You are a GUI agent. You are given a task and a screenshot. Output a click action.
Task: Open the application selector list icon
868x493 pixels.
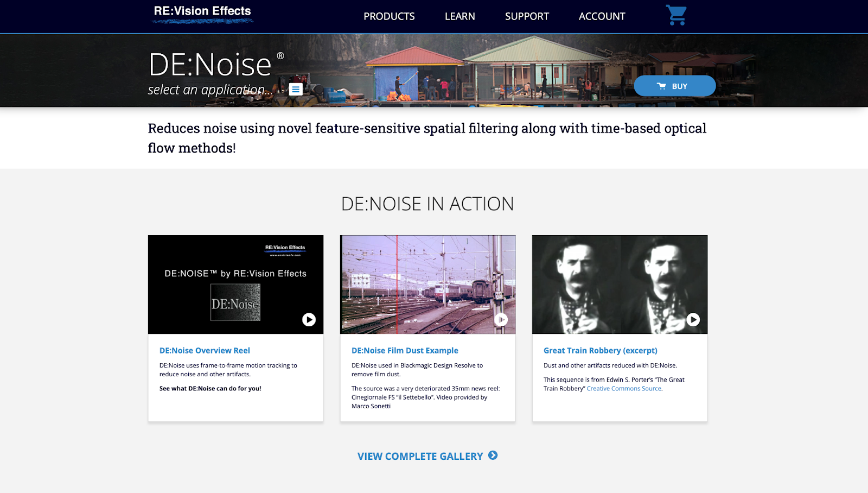click(x=296, y=90)
